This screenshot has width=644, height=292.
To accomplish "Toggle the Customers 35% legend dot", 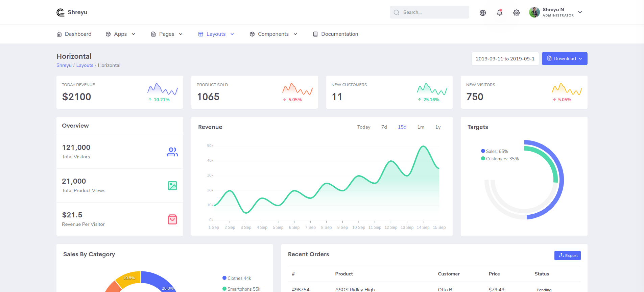I will [483, 158].
